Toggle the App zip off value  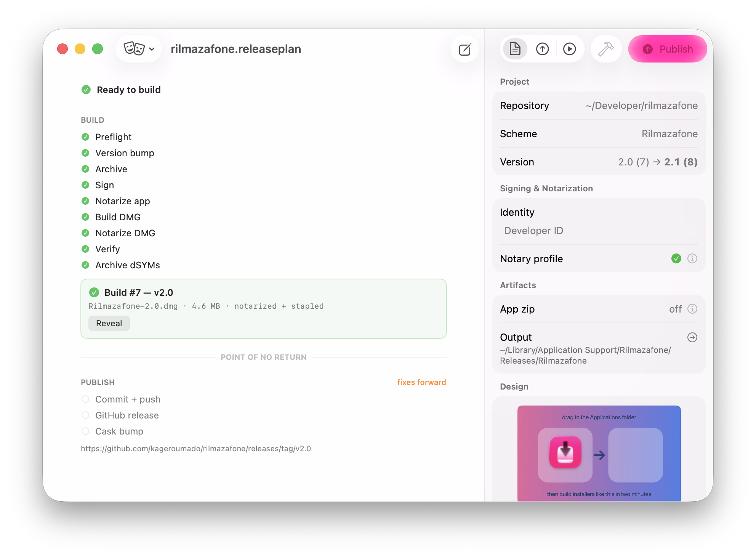tap(675, 309)
